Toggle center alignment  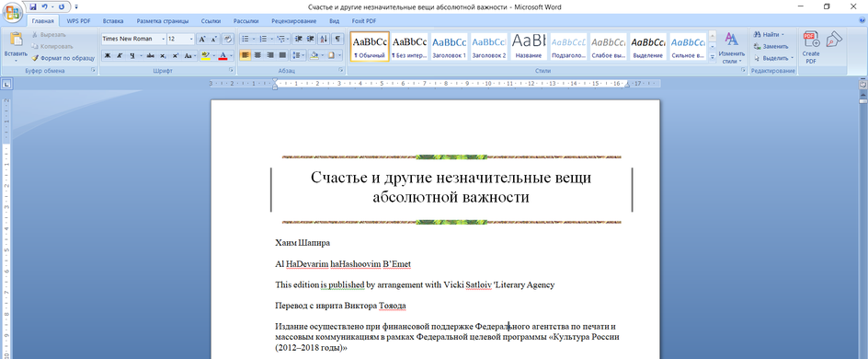257,55
